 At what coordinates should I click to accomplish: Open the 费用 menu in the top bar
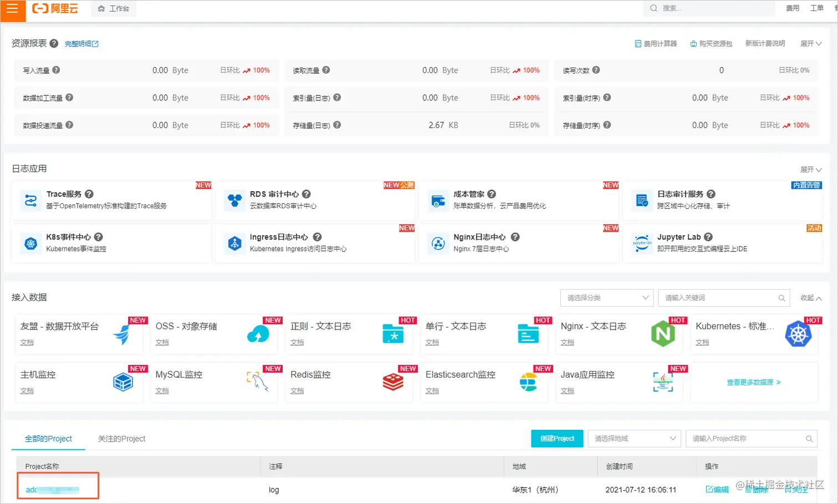[x=793, y=8]
